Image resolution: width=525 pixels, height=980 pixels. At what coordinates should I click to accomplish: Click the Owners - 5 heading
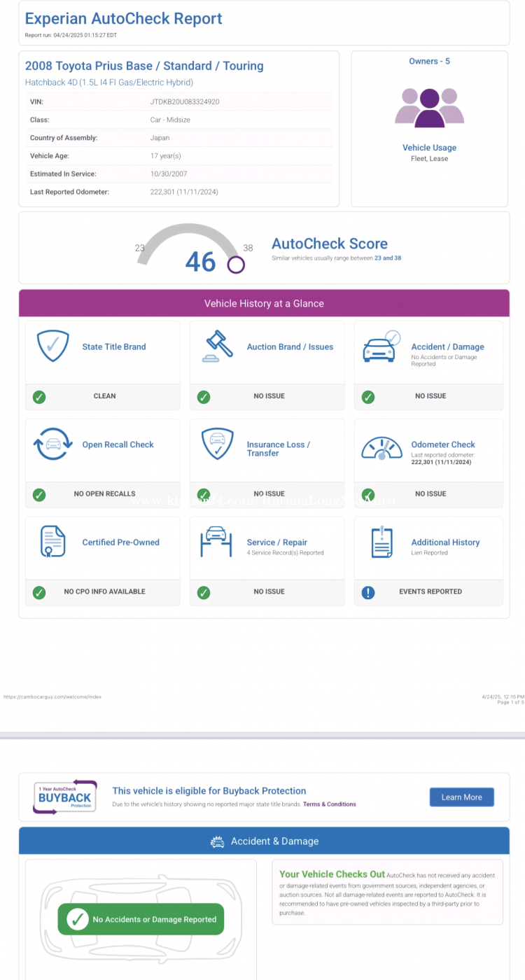[429, 62]
